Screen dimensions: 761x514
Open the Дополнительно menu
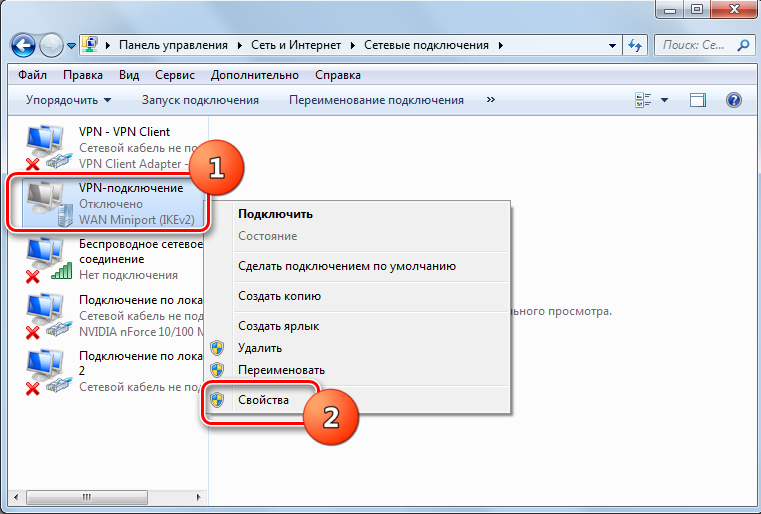pyautogui.click(x=255, y=75)
